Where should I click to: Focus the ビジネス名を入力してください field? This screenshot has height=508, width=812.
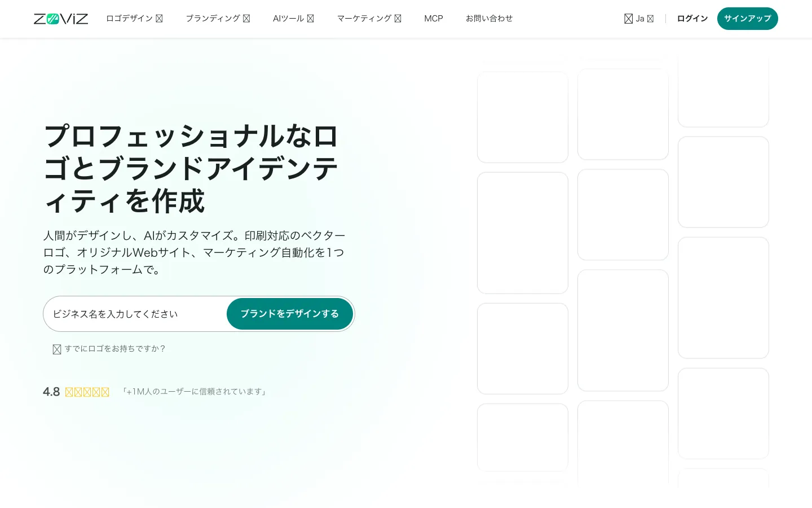point(135,314)
